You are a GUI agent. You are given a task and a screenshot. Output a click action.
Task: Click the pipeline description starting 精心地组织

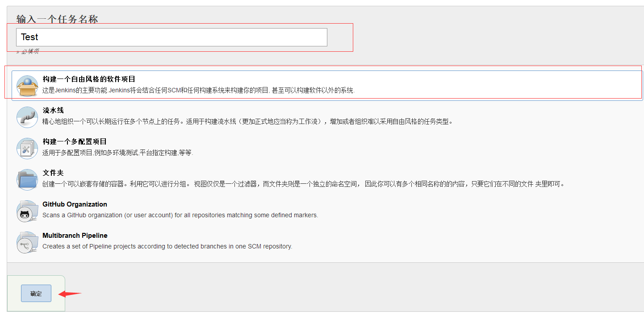click(x=247, y=121)
